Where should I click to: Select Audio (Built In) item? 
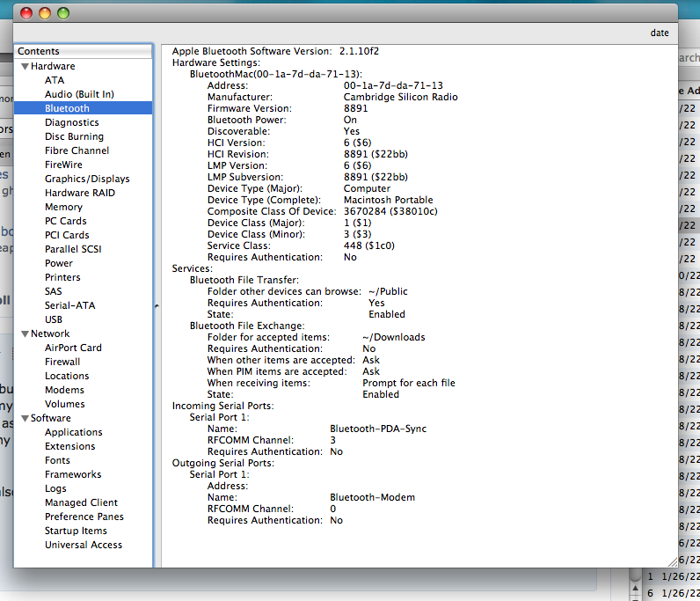pos(79,94)
